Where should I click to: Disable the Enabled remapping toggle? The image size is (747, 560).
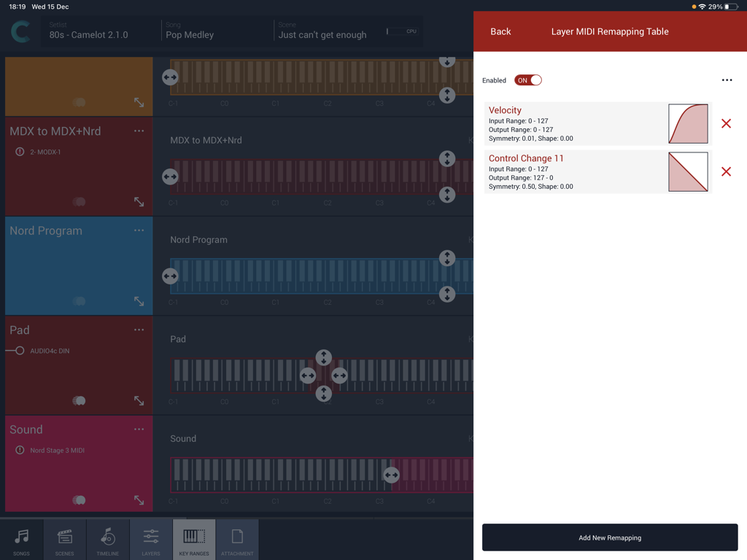[x=528, y=80]
